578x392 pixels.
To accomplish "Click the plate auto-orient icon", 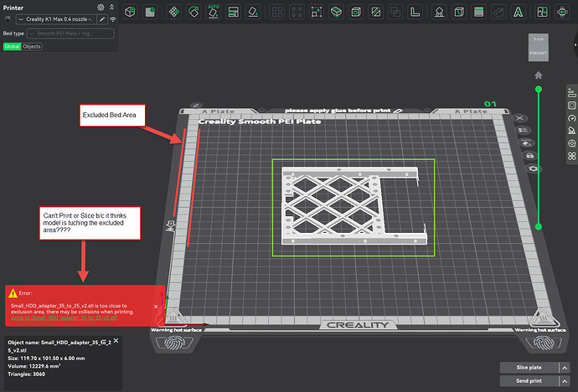I will pos(526,142).
